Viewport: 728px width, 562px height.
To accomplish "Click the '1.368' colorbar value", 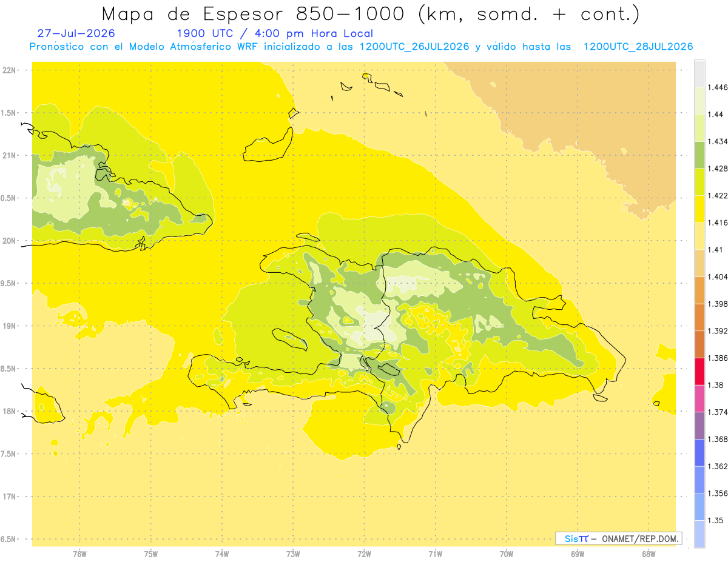I will click(x=717, y=440).
